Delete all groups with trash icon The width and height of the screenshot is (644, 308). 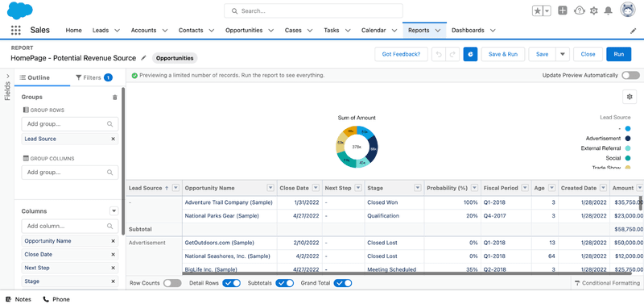click(x=114, y=98)
